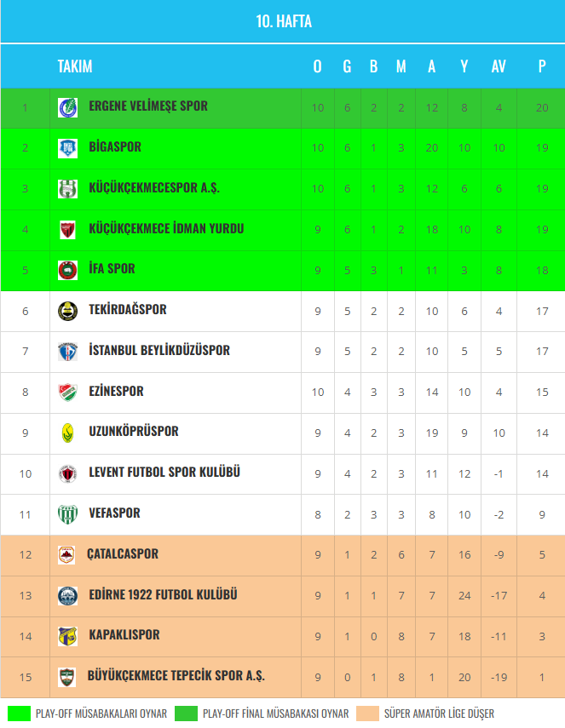Click the 10. Hafta header title
Image resolution: width=565 pixels, height=728 pixels.
pos(284,21)
